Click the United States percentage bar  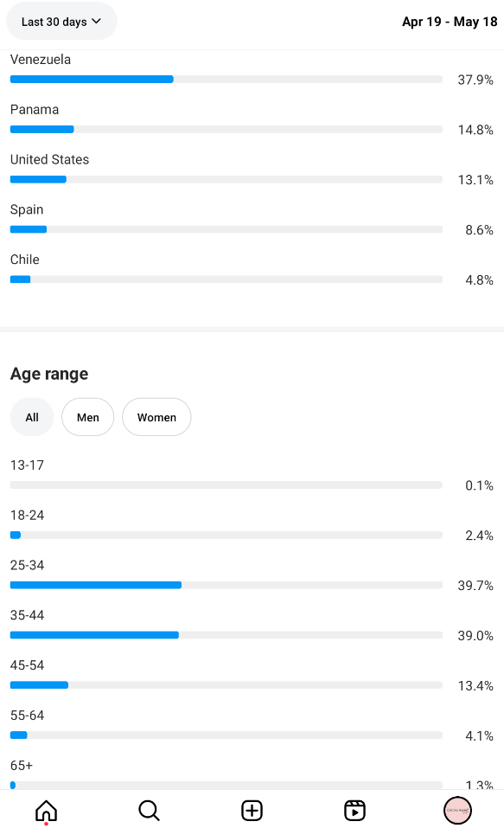pos(226,180)
